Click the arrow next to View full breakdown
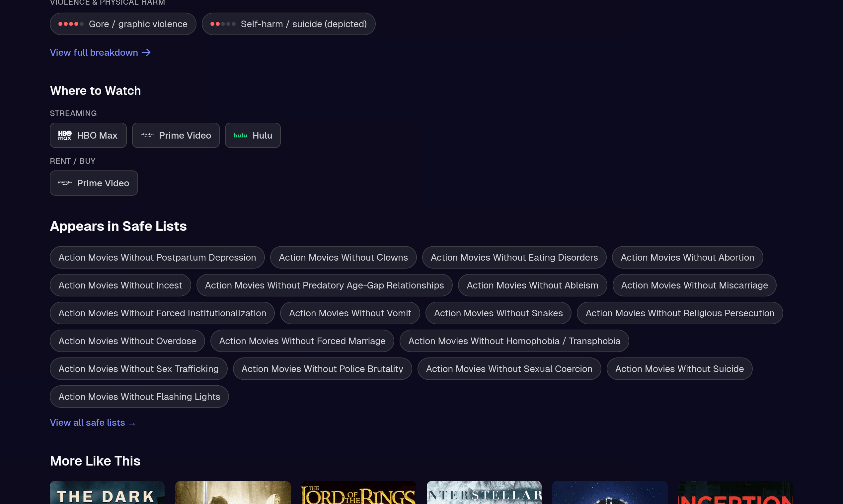843x504 pixels. (146, 52)
